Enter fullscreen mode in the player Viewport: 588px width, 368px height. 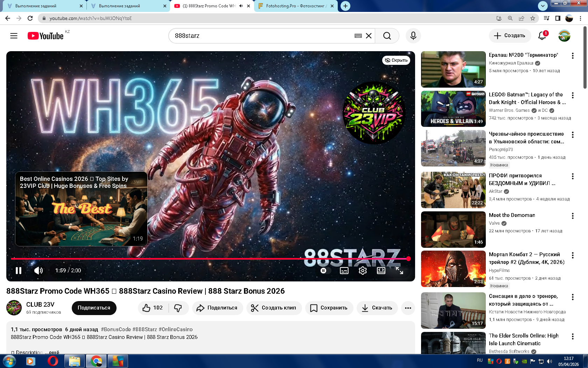point(399,271)
